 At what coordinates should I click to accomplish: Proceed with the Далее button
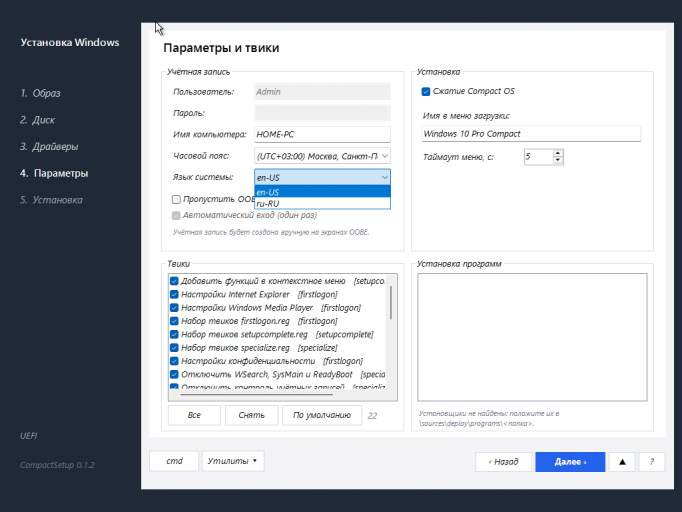570,462
